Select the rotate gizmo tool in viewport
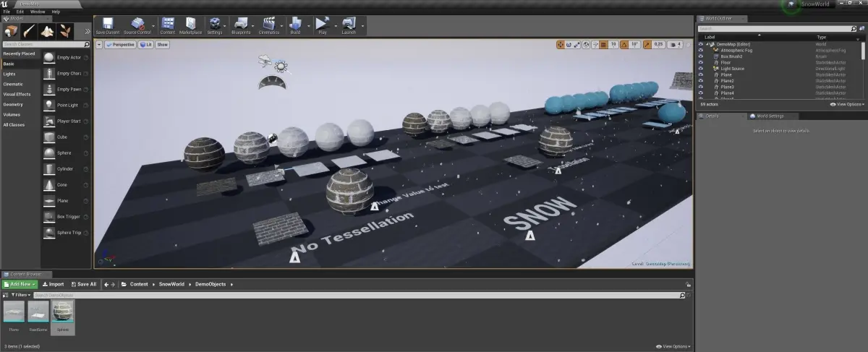868x352 pixels. (569, 45)
